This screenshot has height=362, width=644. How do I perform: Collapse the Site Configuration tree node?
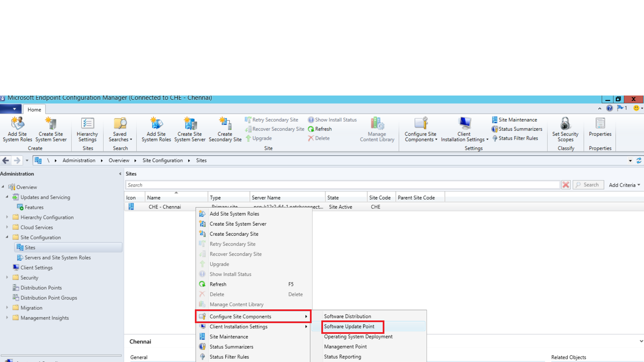(x=7, y=237)
